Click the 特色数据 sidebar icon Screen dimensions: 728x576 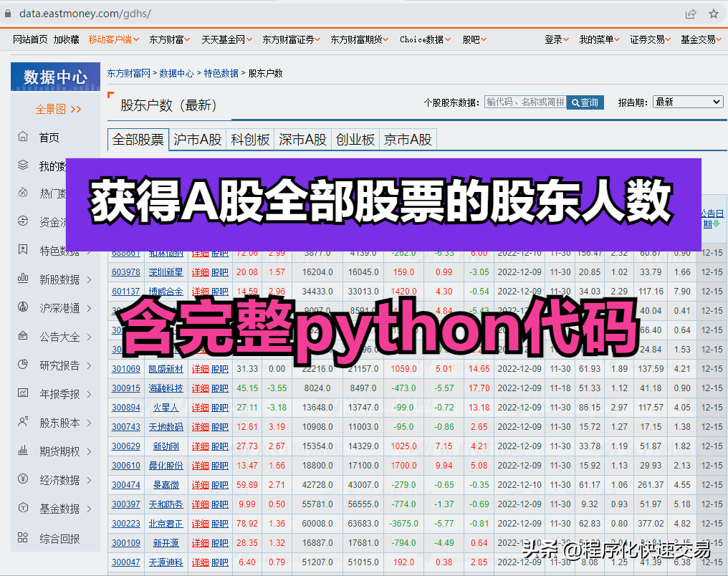pos(23,250)
